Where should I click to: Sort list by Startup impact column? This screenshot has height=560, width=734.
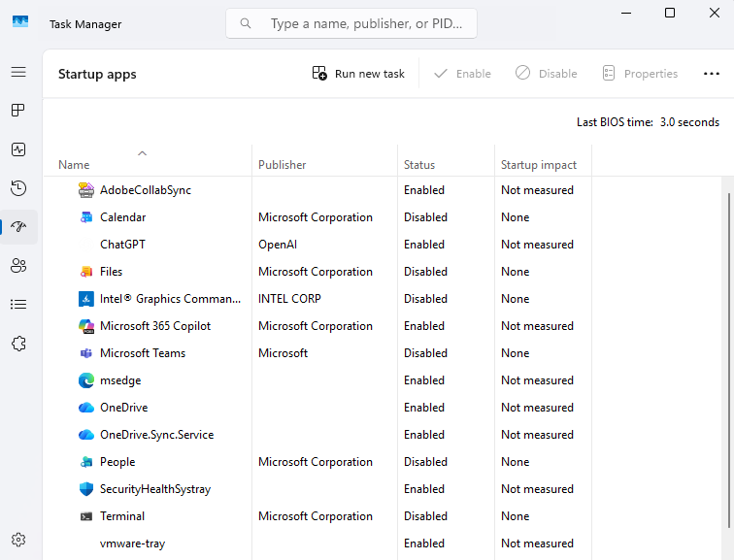tap(539, 165)
